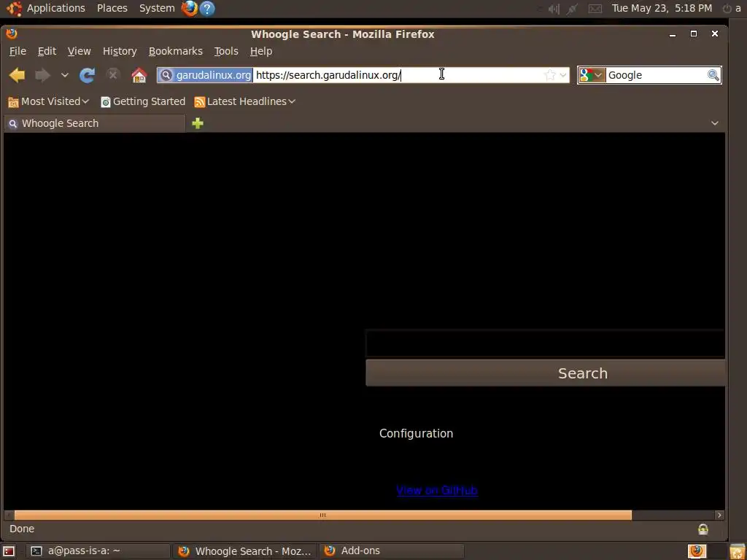Select the Whoogle Search tab
Viewport: 747px width, 560px height.
94,123
